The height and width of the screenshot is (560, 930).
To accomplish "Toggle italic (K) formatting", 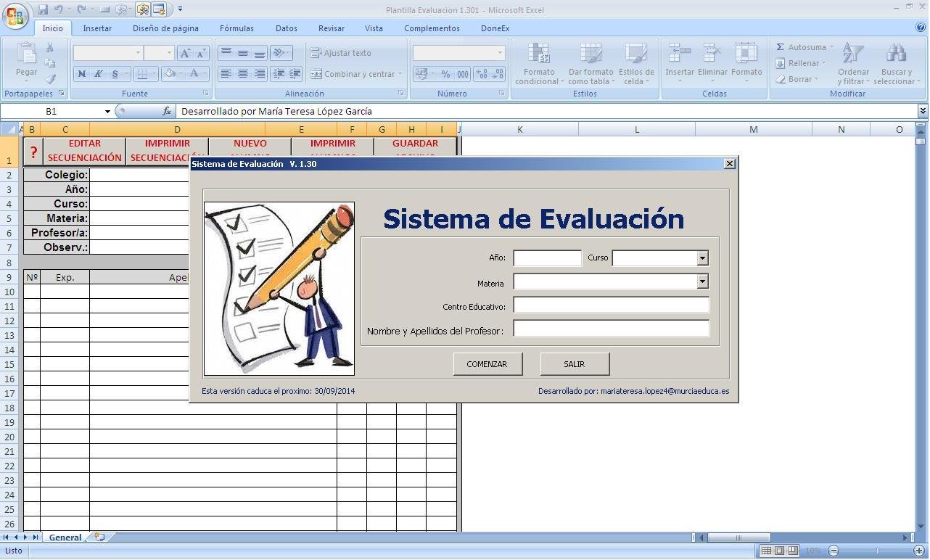I will click(98, 74).
